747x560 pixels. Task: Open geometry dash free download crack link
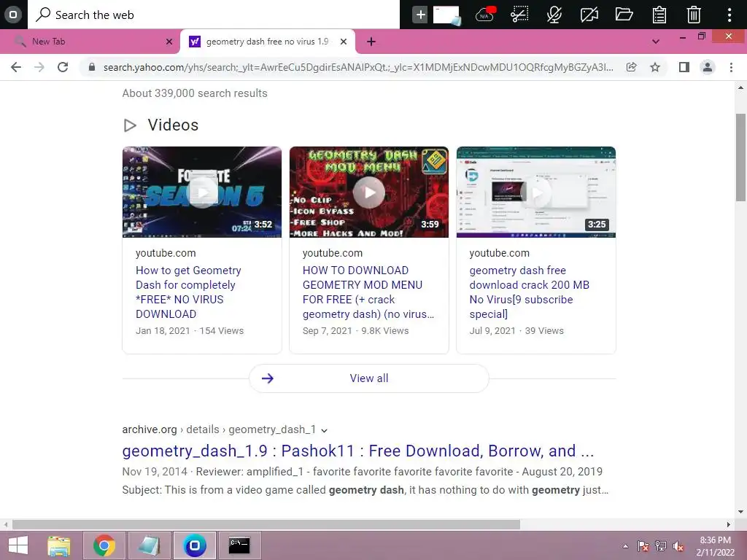[530, 292]
